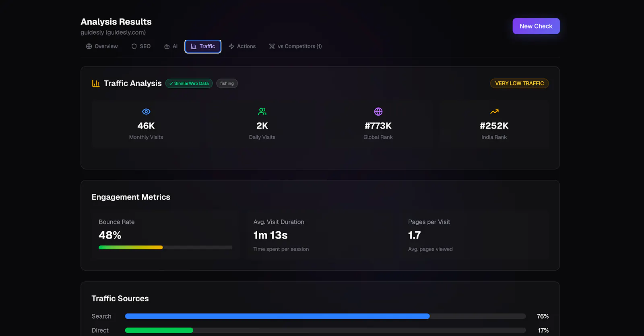Click the 76% search percentage
This screenshot has width=644, height=336.
click(x=543, y=316)
